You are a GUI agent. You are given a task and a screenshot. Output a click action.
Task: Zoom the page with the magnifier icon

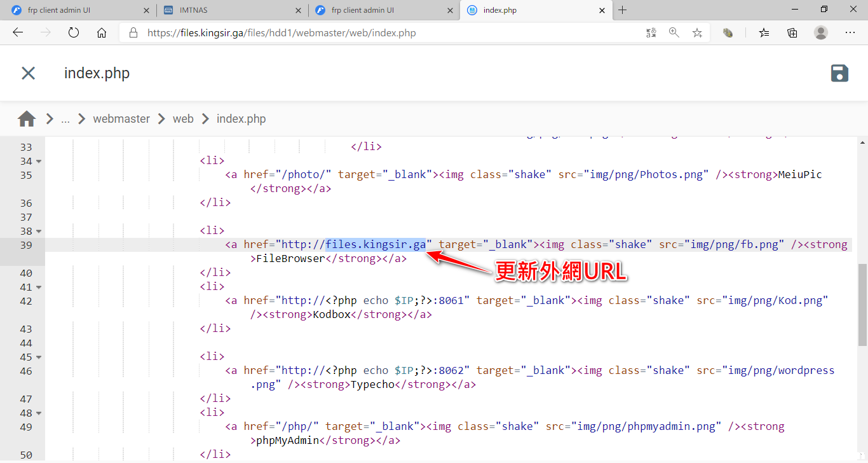tap(674, 32)
